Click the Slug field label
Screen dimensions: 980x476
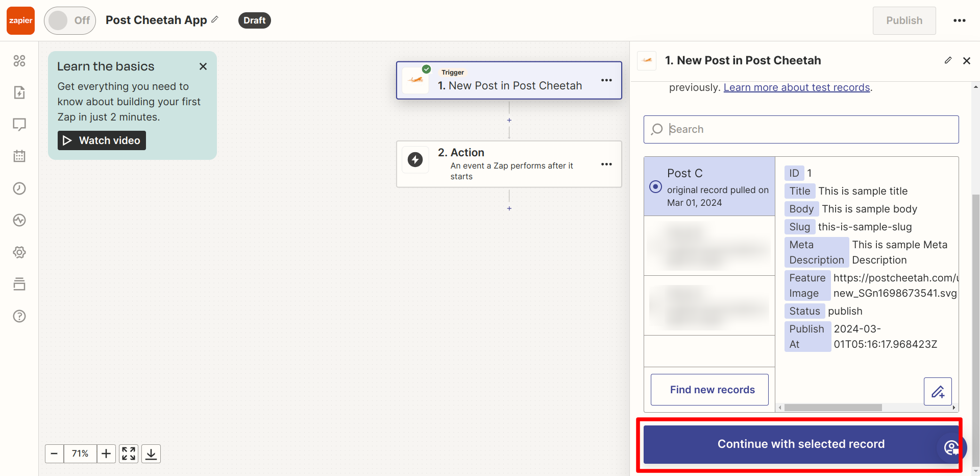(x=800, y=227)
